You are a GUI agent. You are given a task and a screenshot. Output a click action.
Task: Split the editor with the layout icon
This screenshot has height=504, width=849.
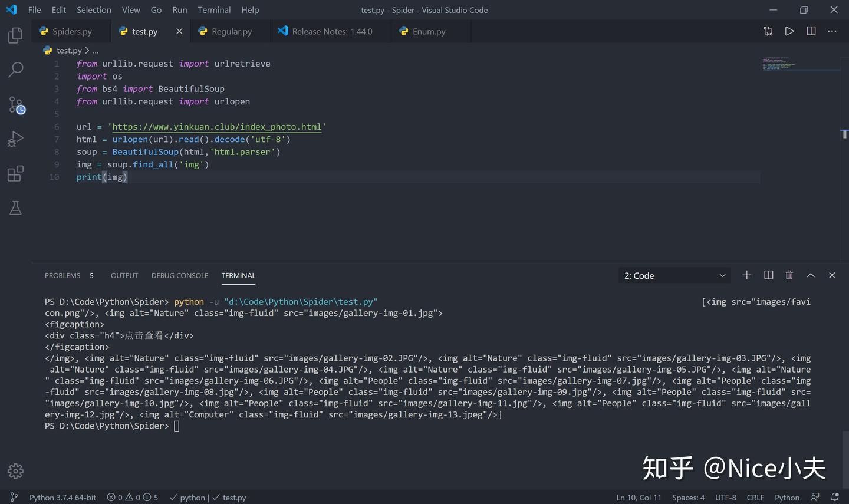811,31
